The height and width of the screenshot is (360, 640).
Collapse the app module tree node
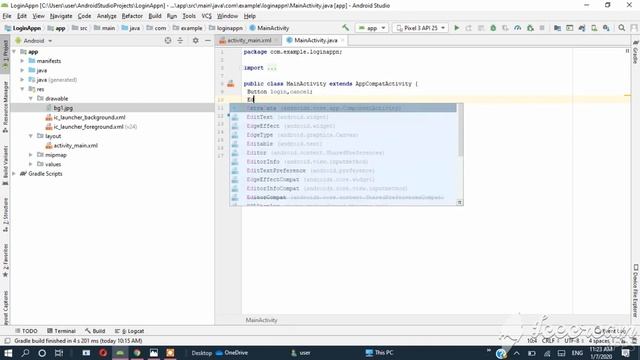click(x=14, y=52)
